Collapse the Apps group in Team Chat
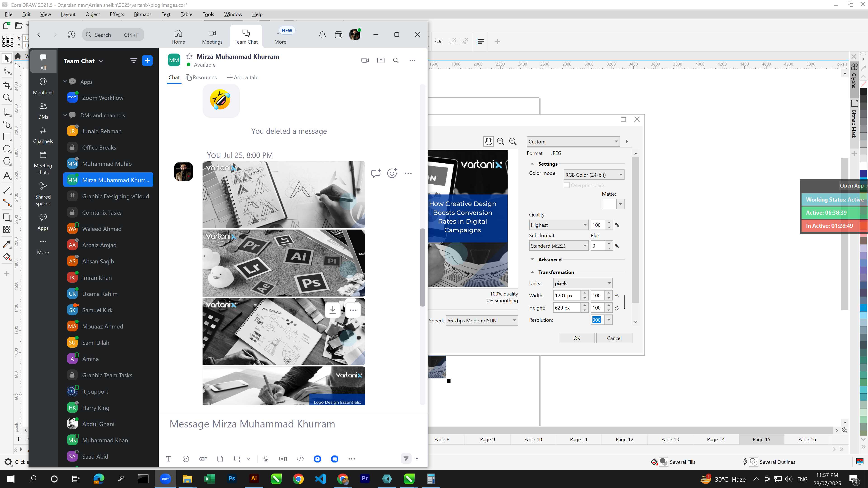Image resolution: width=868 pixels, height=488 pixels. 65,82
